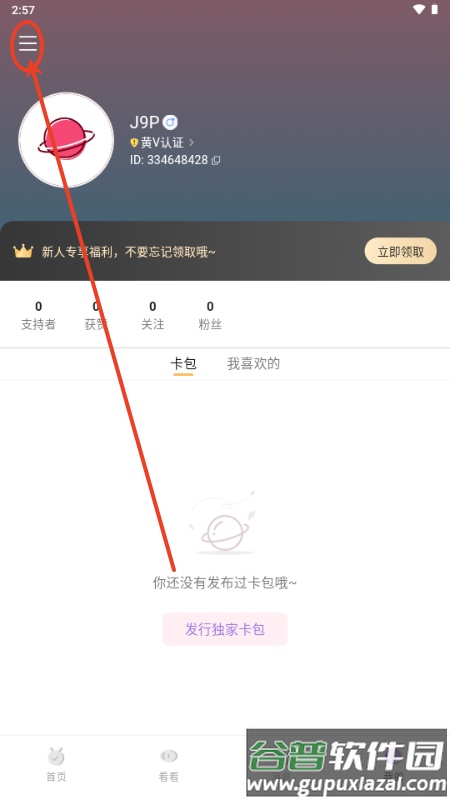Open the 支持者 count
The width and height of the screenshot is (450, 800).
point(38,316)
